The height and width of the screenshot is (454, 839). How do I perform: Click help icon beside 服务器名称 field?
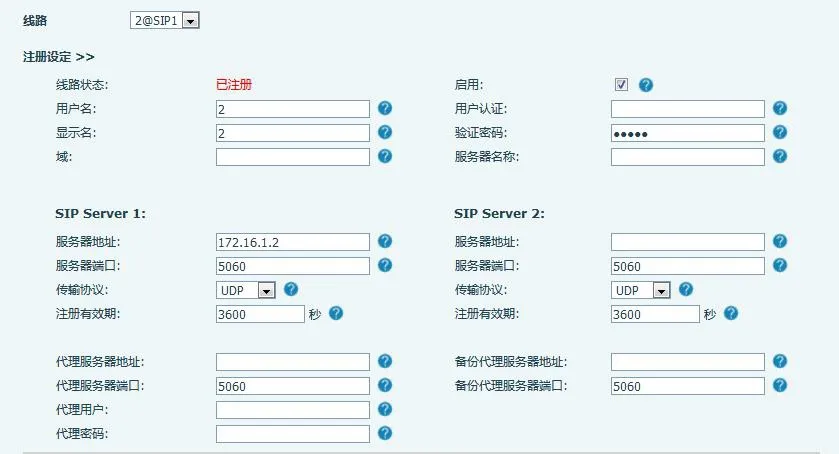click(x=780, y=156)
